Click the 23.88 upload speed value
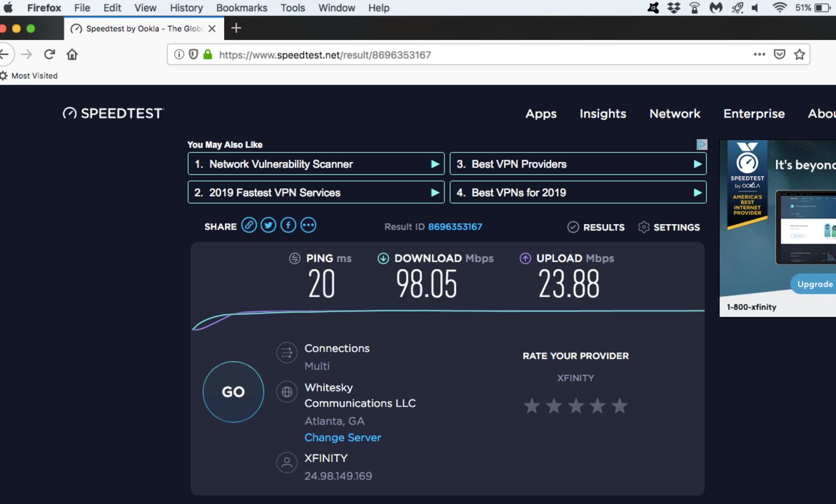The width and height of the screenshot is (836, 504). pyautogui.click(x=569, y=284)
